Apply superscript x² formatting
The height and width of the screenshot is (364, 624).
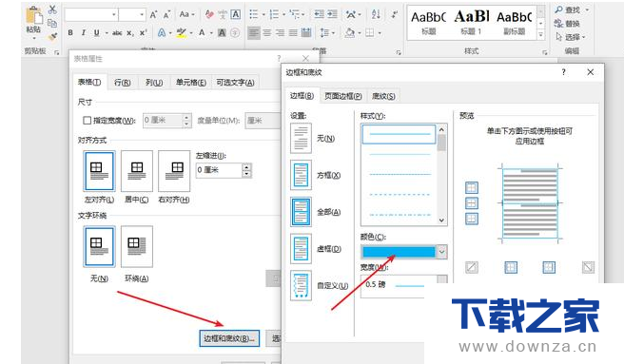point(143,32)
